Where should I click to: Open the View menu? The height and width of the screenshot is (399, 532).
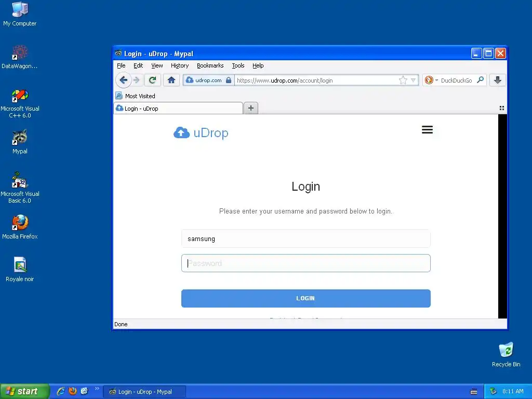point(157,65)
